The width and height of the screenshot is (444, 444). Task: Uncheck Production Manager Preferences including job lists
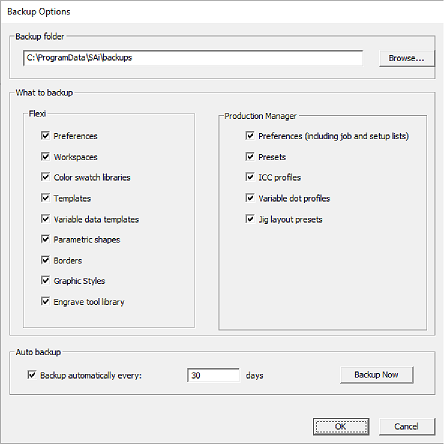tap(250, 135)
